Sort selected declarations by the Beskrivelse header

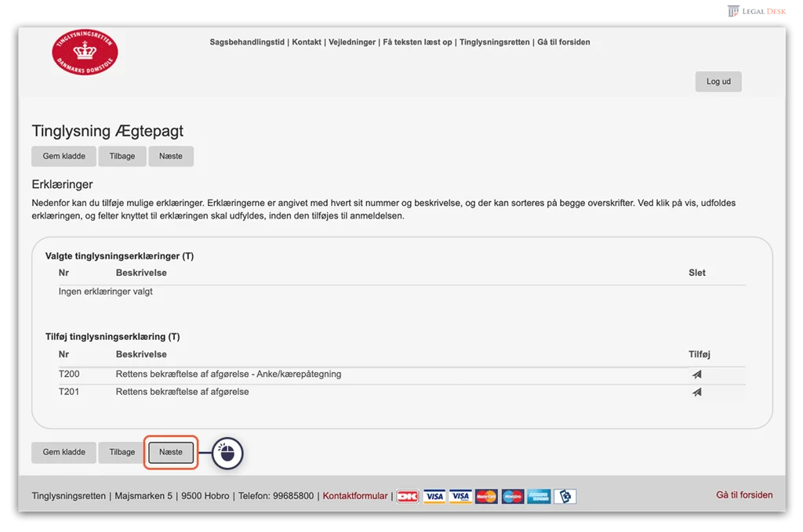point(141,273)
